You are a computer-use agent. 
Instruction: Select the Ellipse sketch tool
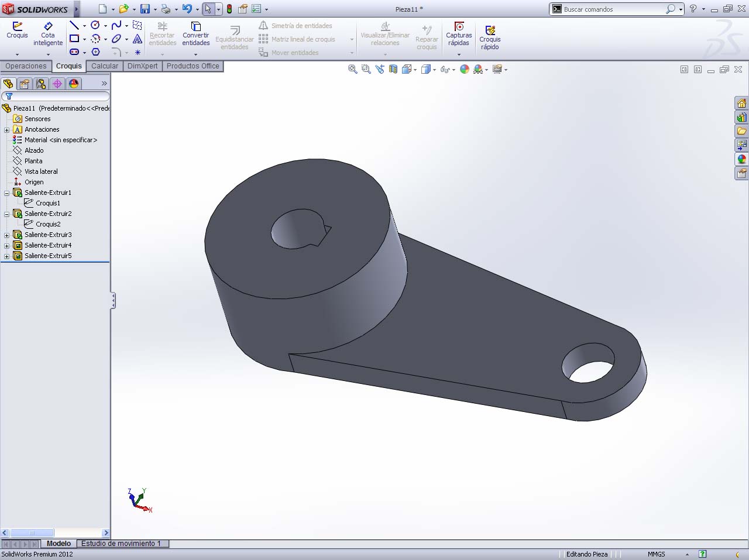[116, 39]
